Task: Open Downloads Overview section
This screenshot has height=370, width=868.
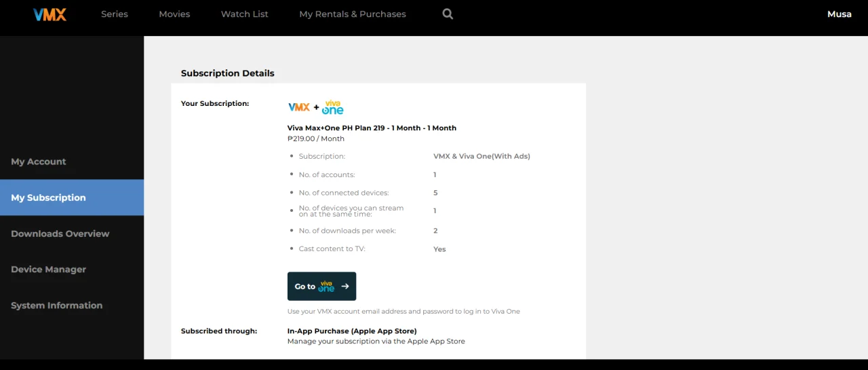Action: [72, 234]
